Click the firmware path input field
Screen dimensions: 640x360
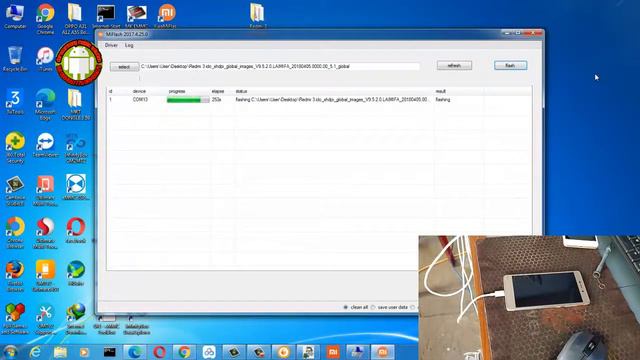click(x=280, y=66)
